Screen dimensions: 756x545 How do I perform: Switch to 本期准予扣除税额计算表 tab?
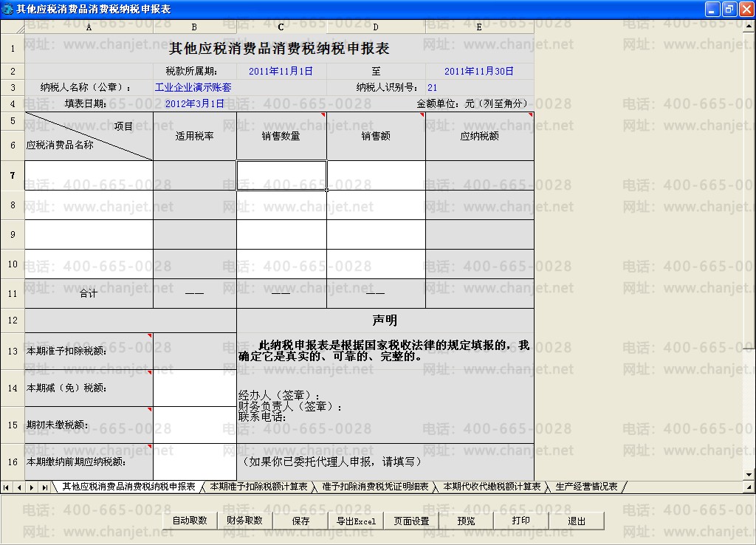tap(258, 487)
